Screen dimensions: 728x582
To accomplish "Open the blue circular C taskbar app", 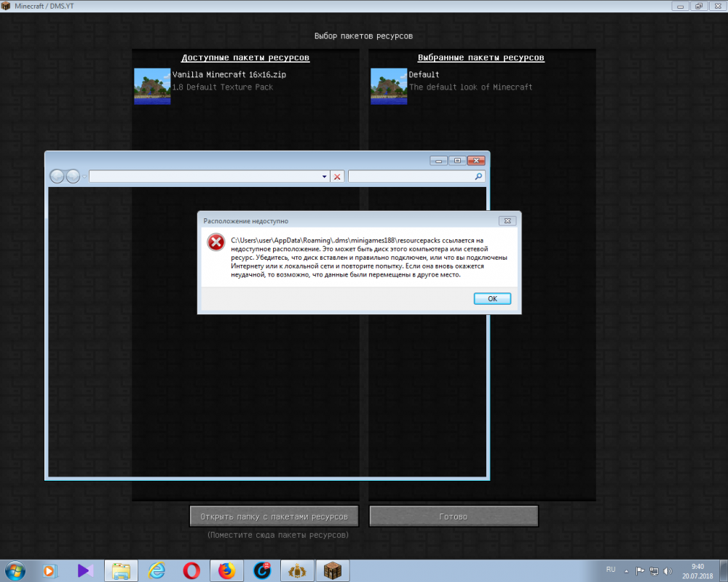I will [262, 570].
